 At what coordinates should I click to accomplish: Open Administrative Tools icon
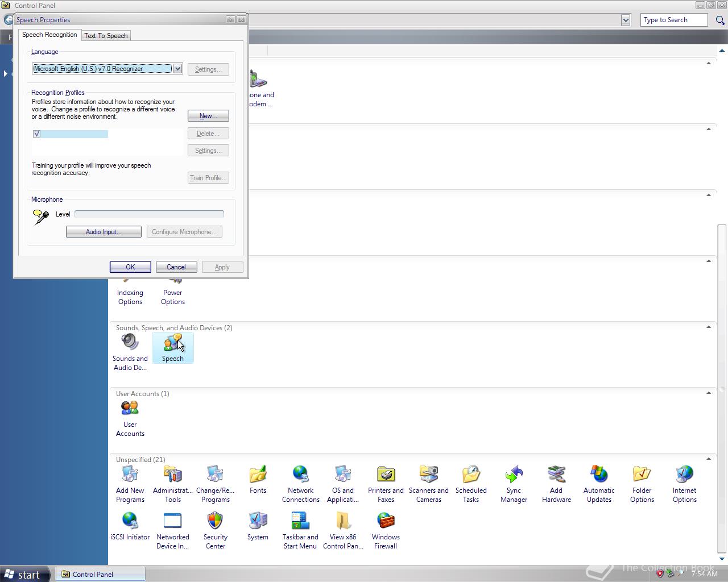coord(172,484)
